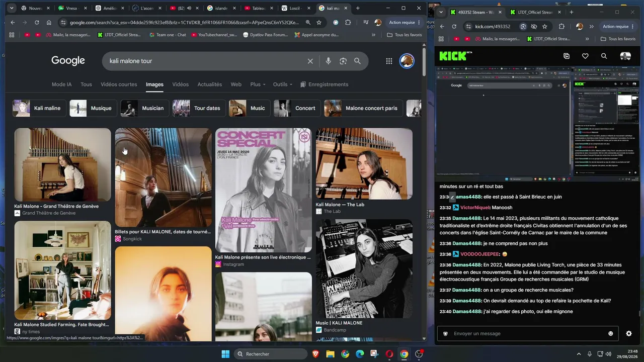Open the emoji picker in Kick chat
Image resolution: width=644 pixels, height=362 pixels.
tap(611, 333)
